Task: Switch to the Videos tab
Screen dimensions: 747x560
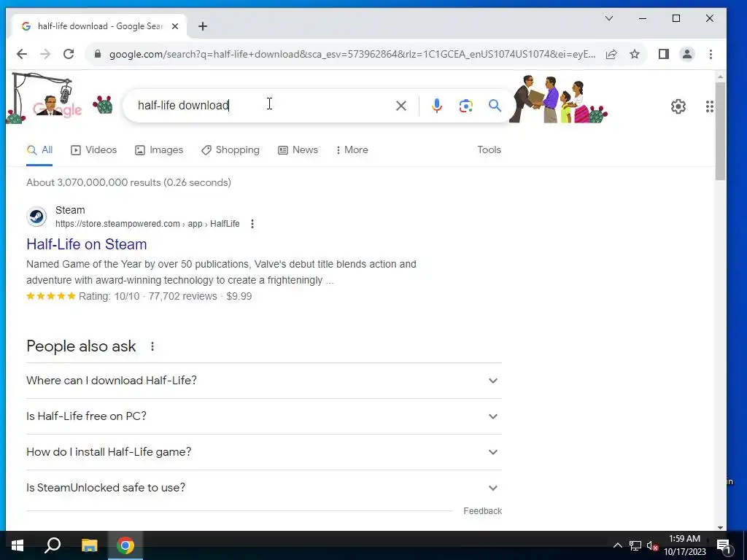Action: coord(94,150)
